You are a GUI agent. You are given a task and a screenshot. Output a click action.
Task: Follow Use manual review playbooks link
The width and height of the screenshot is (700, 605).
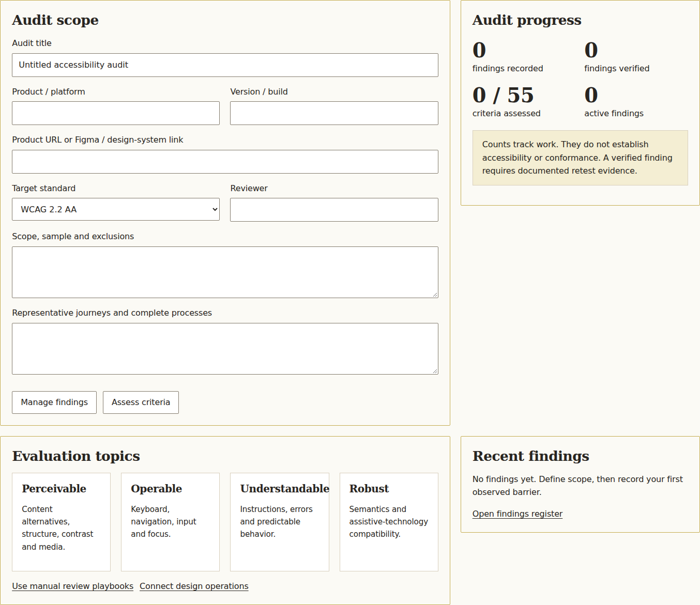[x=73, y=586]
